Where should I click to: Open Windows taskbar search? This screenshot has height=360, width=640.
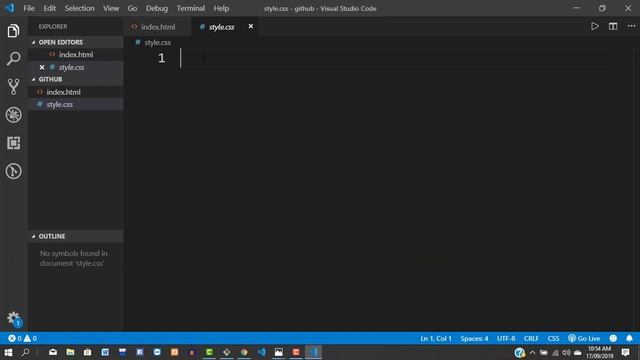point(26,352)
